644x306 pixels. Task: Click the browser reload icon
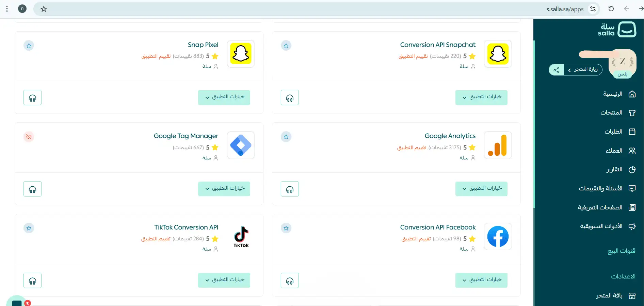tap(611, 9)
